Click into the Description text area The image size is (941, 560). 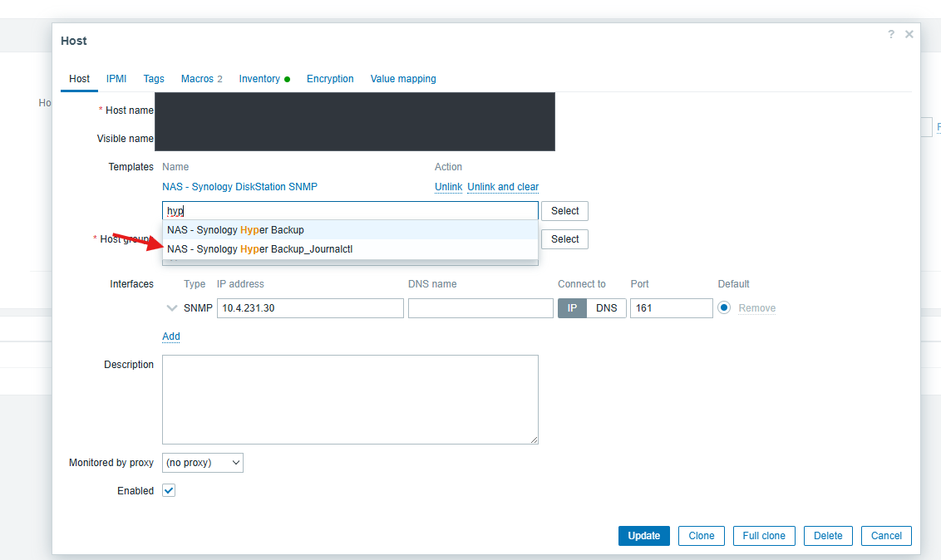pos(350,400)
